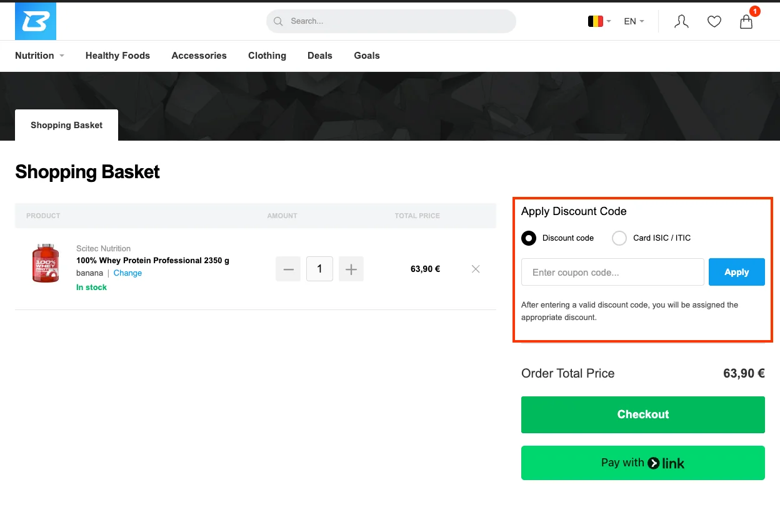Increase product quantity with plus button
The image size is (780, 532).
coord(351,269)
